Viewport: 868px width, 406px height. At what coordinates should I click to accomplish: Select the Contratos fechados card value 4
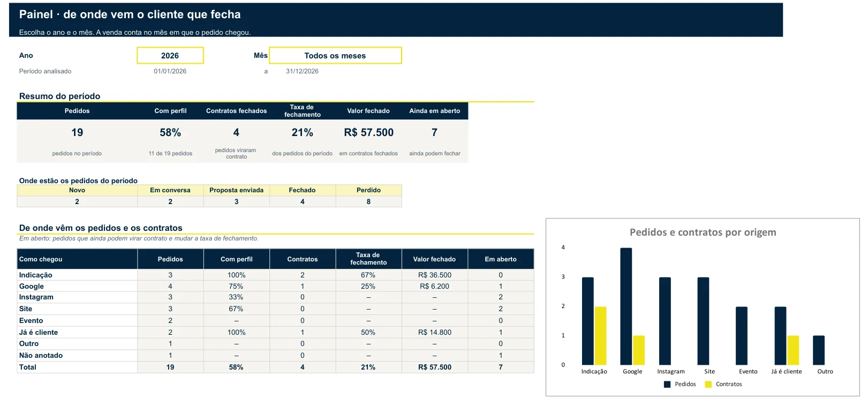click(236, 132)
